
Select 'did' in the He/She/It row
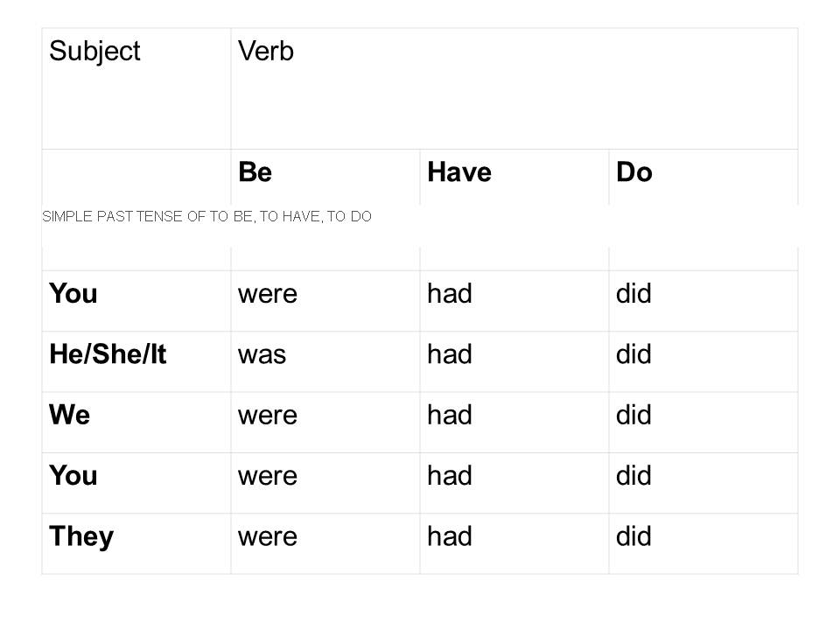tap(634, 354)
